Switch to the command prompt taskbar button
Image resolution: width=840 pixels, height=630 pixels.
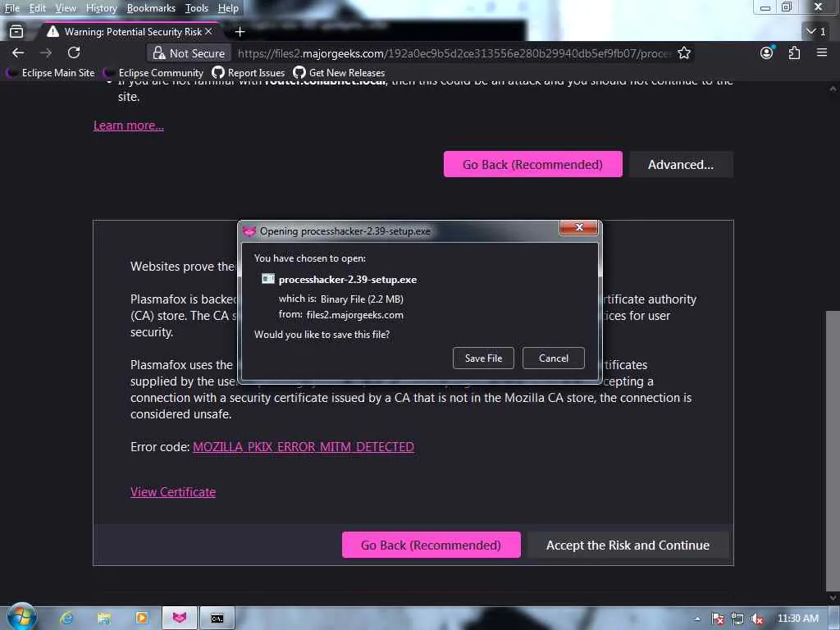click(217, 619)
